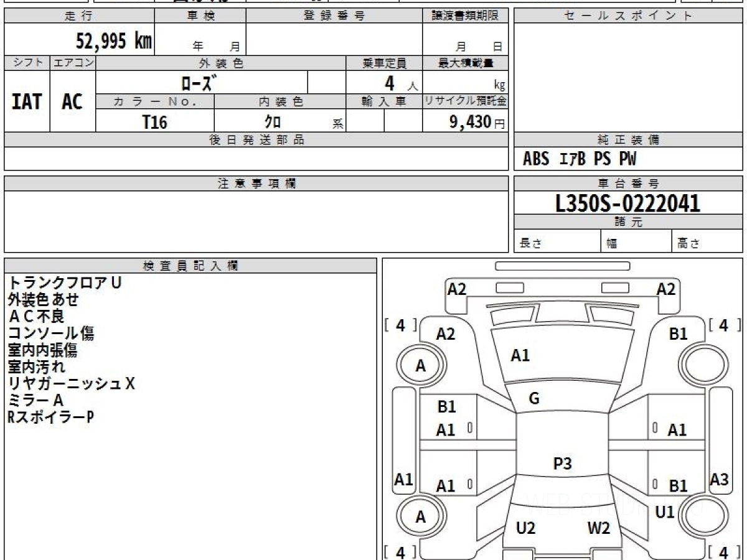Viewport: 747px width, 560px height.
Task: Click the 最大積載量 max load header
Action: pyautogui.click(x=465, y=63)
